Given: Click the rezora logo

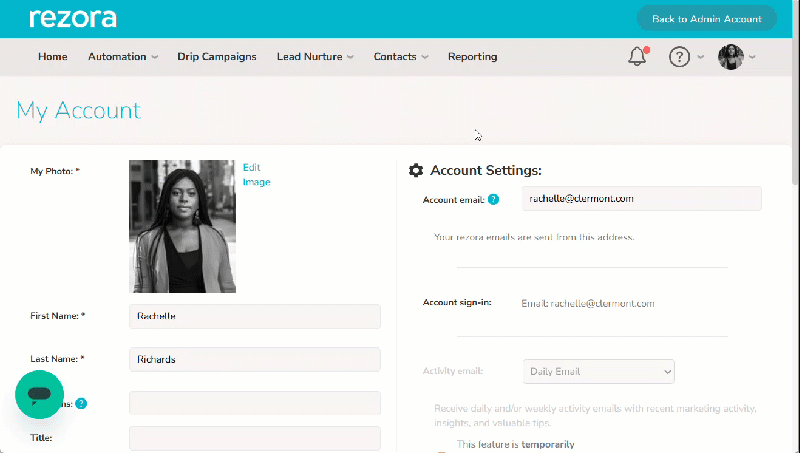Looking at the screenshot, I should point(73,18).
